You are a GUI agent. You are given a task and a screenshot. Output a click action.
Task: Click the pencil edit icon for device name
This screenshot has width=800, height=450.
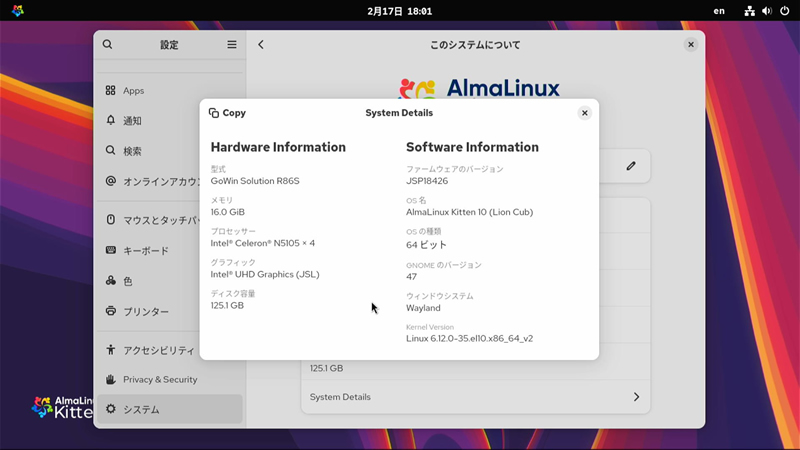point(631,166)
